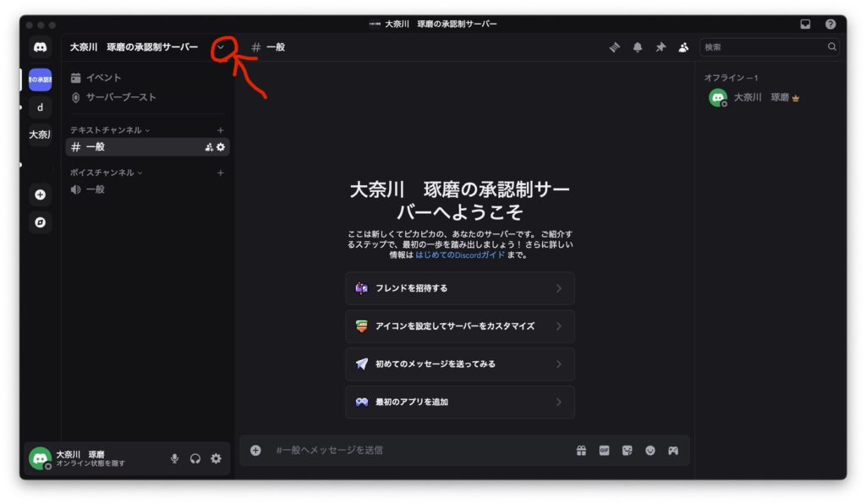Image resolution: width=866 pixels, height=504 pixels.
Task: Open イベント events item
Action: [147, 78]
